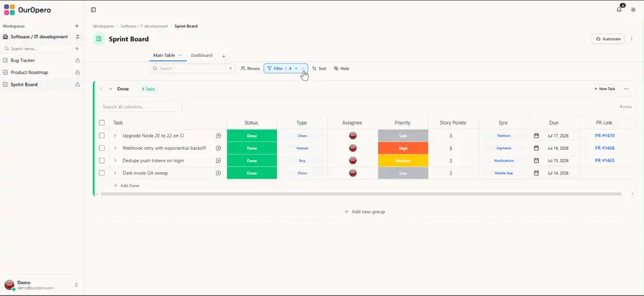The height and width of the screenshot is (296, 644).
Task: Open board options kebab menu near Automate
Action: pyautogui.click(x=632, y=39)
